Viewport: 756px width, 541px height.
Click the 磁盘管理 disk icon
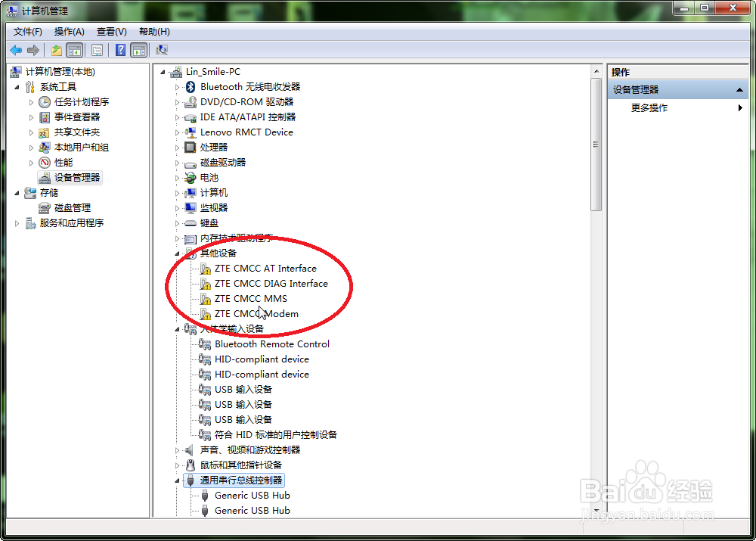pos(45,208)
